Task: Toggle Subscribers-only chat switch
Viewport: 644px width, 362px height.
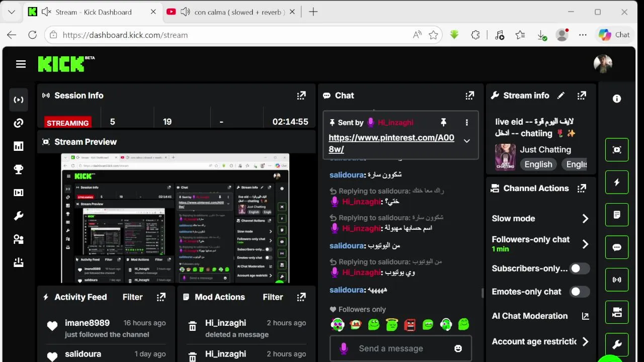Action: point(580,268)
